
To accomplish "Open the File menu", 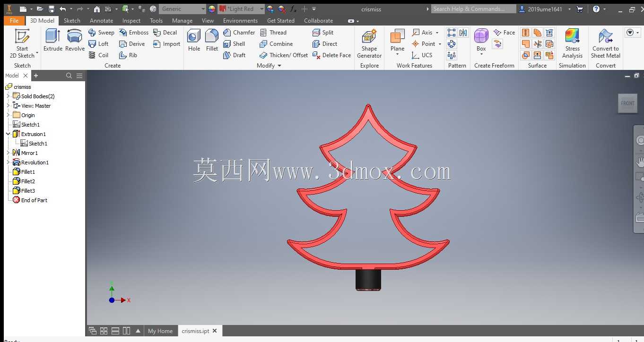I will click(14, 21).
